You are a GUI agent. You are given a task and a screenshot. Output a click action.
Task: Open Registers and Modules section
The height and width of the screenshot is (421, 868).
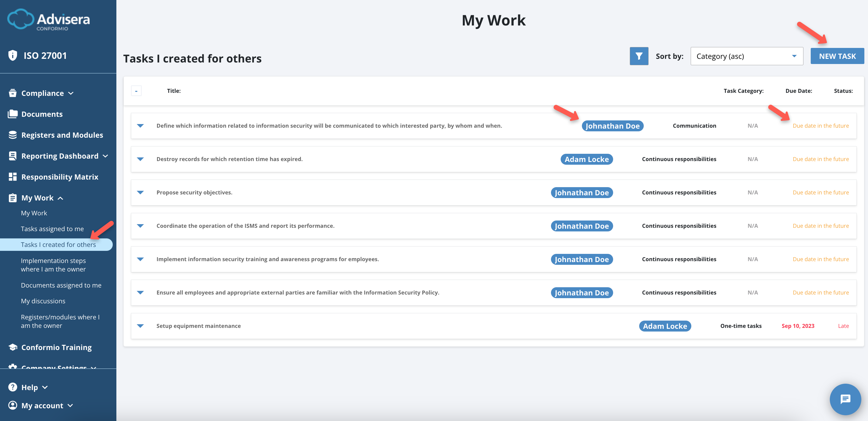coord(62,135)
